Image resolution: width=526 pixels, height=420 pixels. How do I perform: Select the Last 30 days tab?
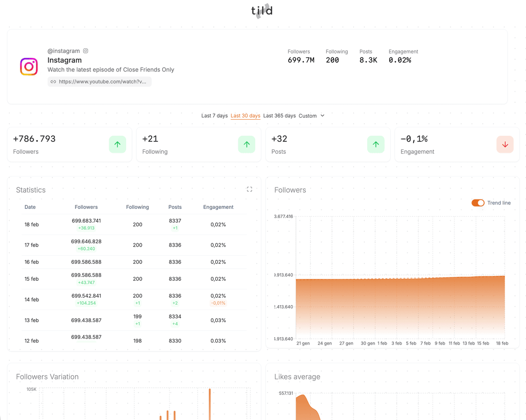click(x=245, y=116)
